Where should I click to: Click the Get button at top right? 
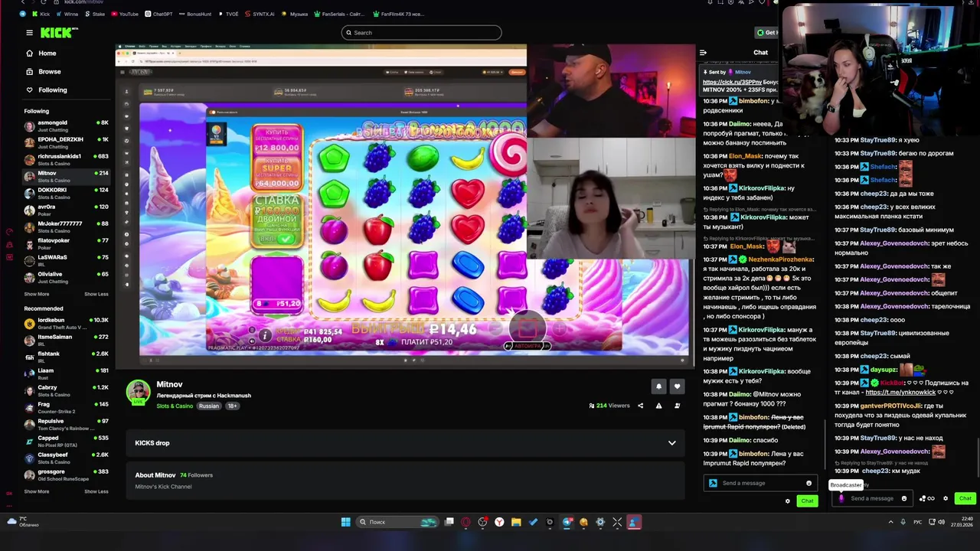click(766, 33)
